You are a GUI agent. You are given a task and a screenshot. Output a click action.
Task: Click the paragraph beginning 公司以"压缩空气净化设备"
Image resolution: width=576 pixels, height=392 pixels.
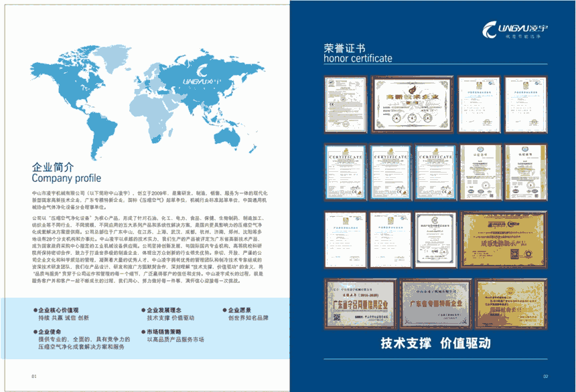147,250
